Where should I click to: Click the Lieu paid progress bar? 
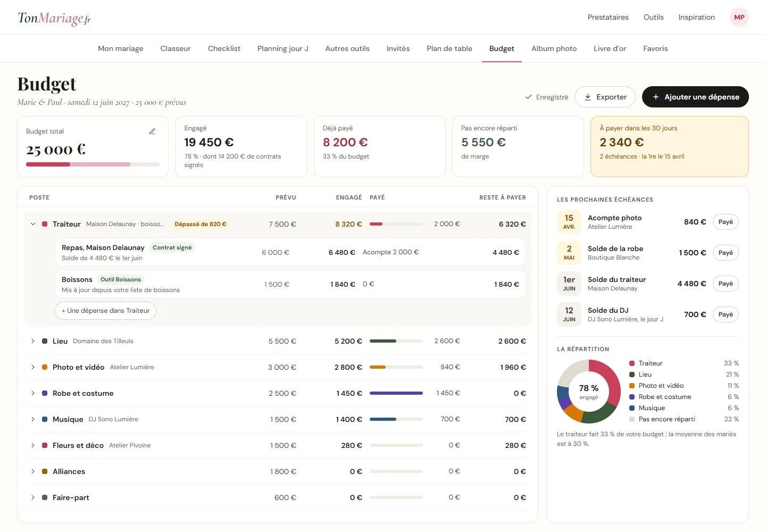click(396, 341)
